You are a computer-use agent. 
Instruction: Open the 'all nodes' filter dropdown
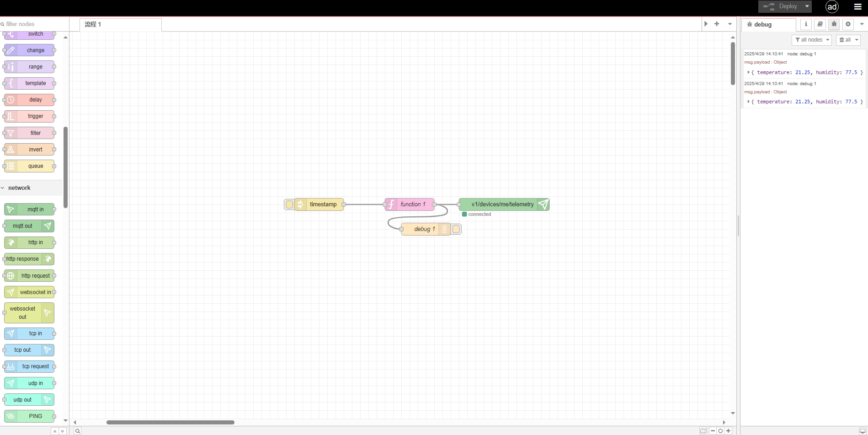pyautogui.click(x=812, y=40)
